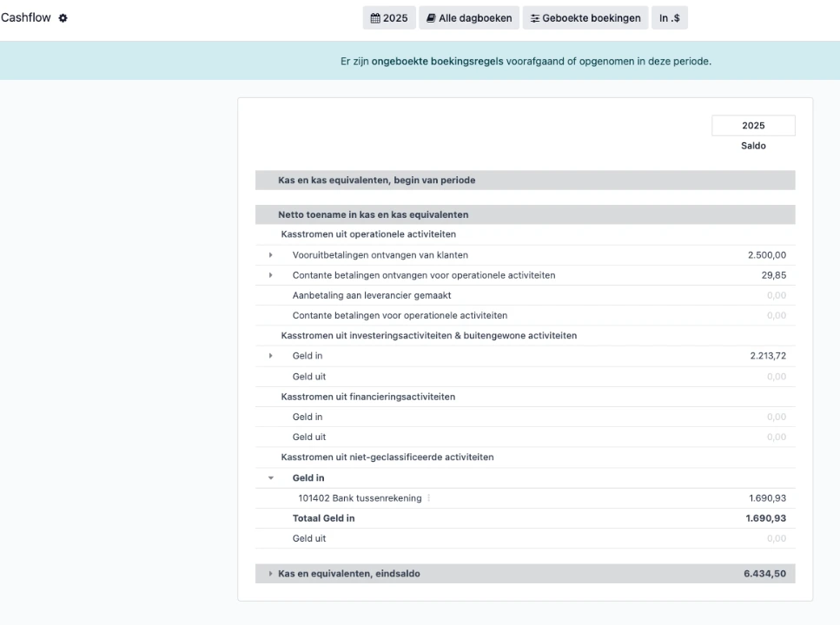Collapse the Geld in niet-geclassificeerde section
The image size is (840, 625).
click(270, 477)
